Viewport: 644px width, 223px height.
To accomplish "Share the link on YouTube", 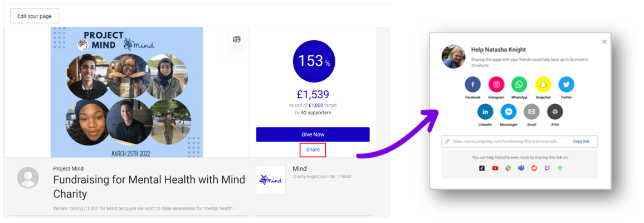I will 495,168.
